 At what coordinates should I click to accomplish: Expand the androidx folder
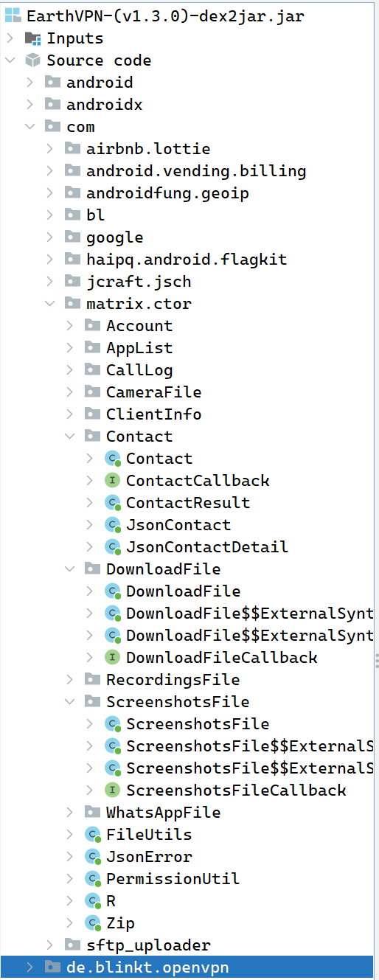click(29, 105)
